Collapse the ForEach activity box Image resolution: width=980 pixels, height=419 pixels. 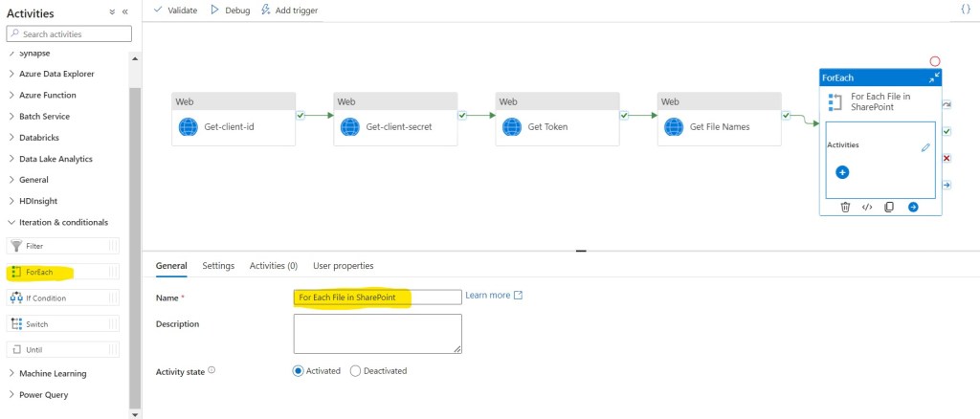coord(934,77)
